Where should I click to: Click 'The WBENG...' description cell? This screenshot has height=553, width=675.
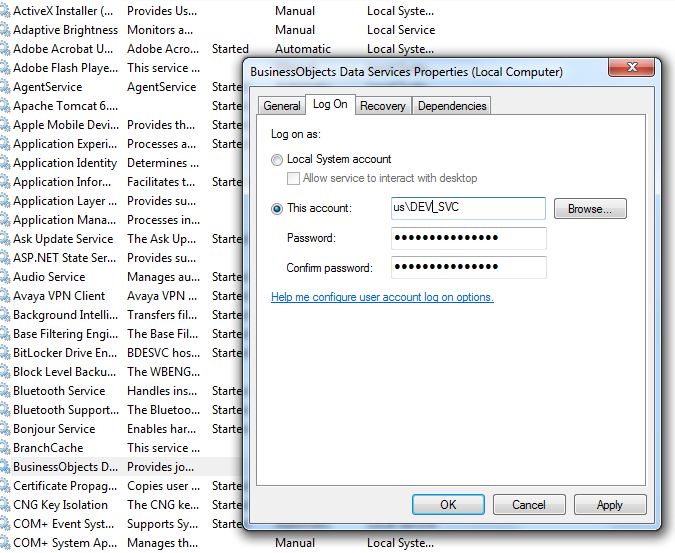point(164,372)
